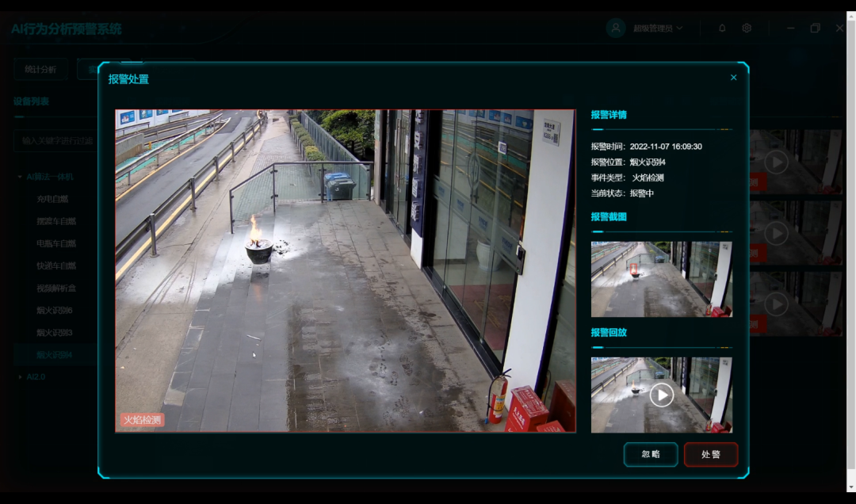
Task: Select 快递车自燃 in device list
Action: coord(56,266)
